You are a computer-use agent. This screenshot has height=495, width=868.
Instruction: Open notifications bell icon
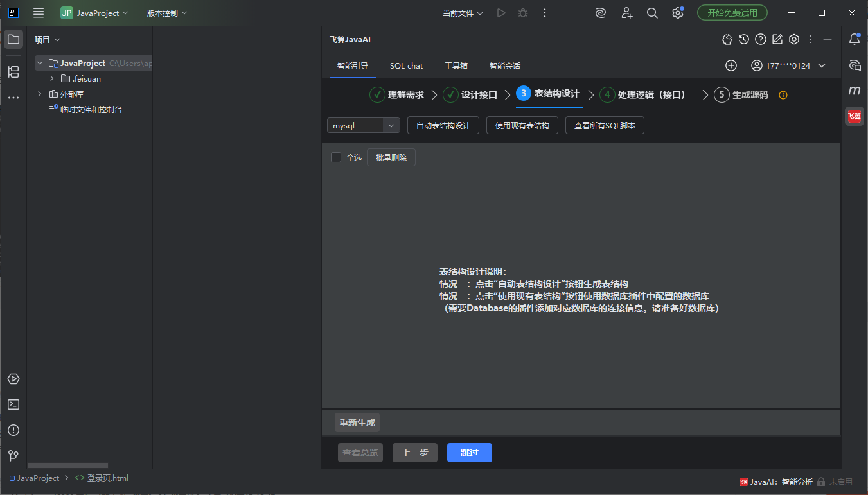855,39
